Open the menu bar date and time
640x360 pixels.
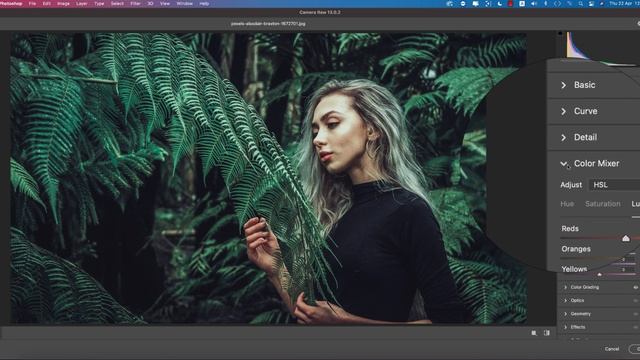coord(624,4)
